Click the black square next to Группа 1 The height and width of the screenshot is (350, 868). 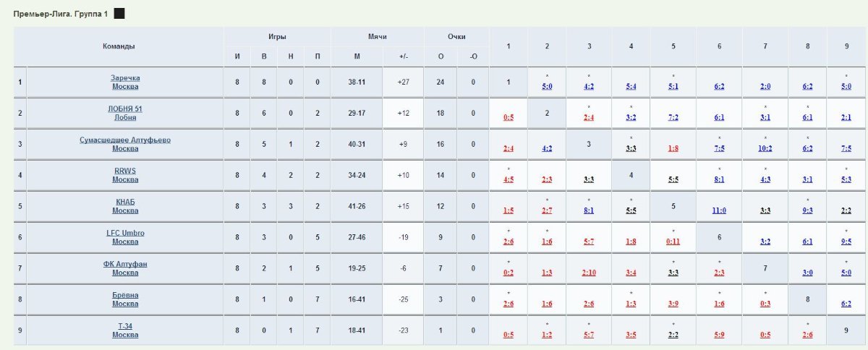119,14
